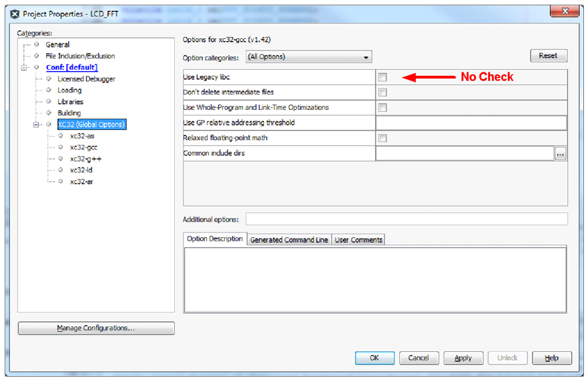Viewport: 588px width, 380px height.
Task: Click the Reset button
Action: pos(548,56)
